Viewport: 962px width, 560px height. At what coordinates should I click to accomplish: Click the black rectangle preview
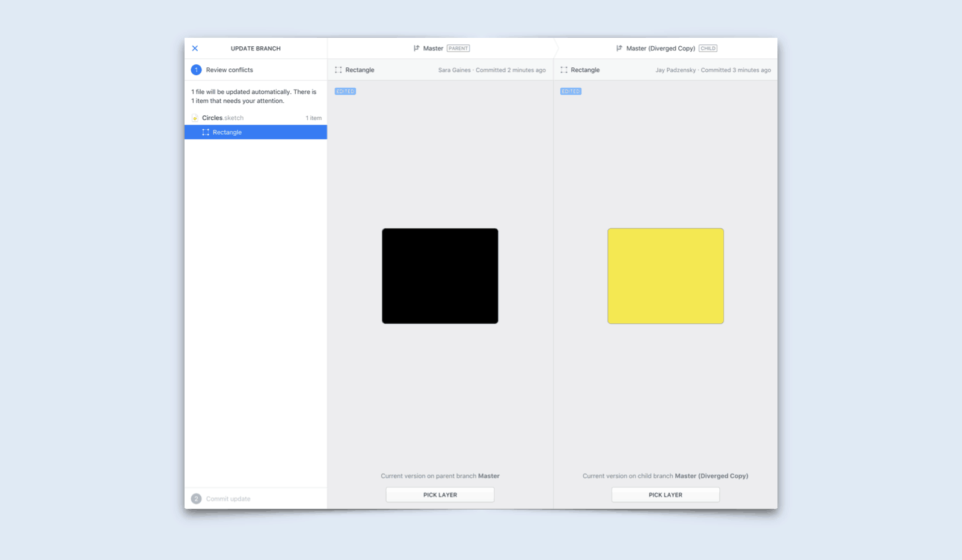point(440,276)
